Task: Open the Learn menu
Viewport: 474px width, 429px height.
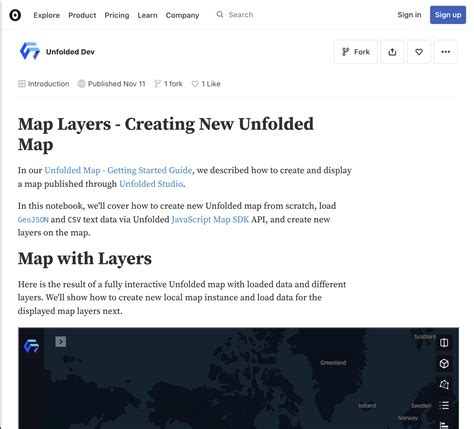Action: (147, 15)
